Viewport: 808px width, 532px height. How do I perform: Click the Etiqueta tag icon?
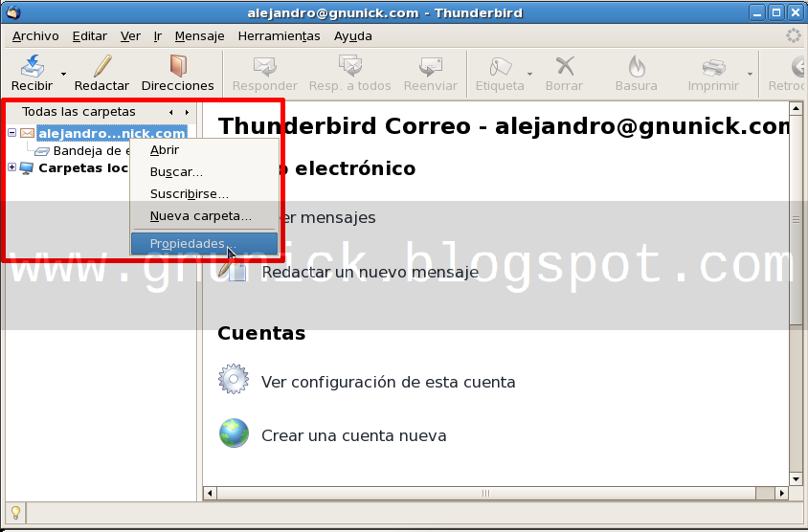pos(500,66)
